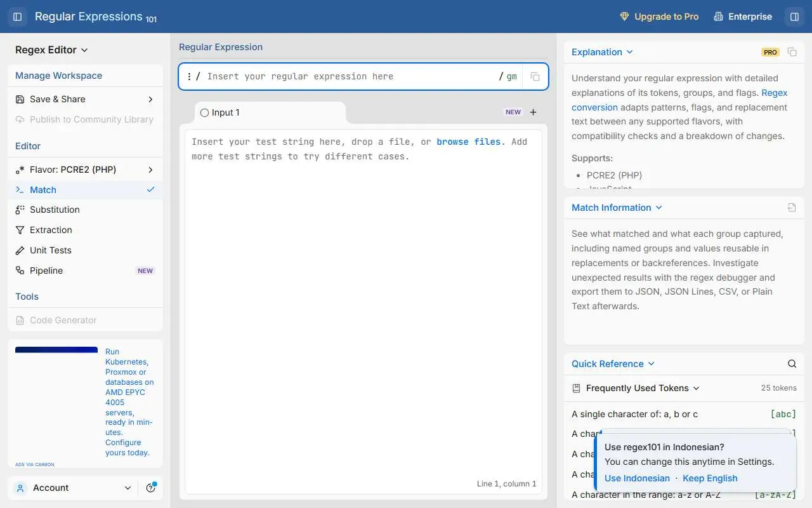812x508 pixels.
Task: Click the browse files link
Action: tap(468, 142)
